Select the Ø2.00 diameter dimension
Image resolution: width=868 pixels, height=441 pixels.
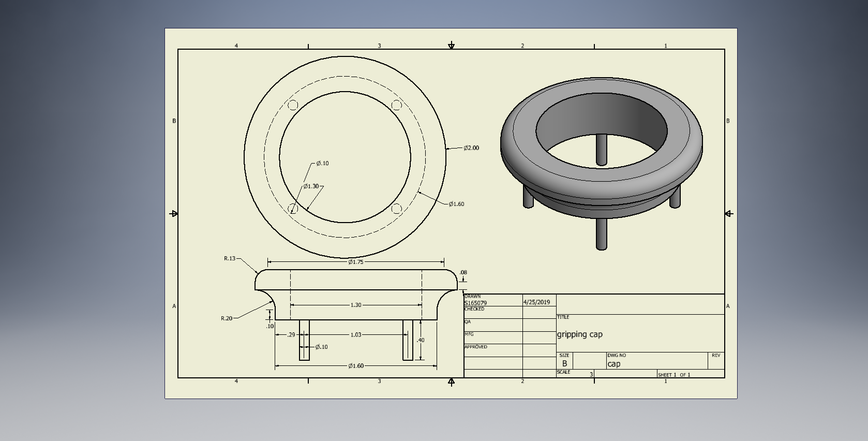[471, 148]
